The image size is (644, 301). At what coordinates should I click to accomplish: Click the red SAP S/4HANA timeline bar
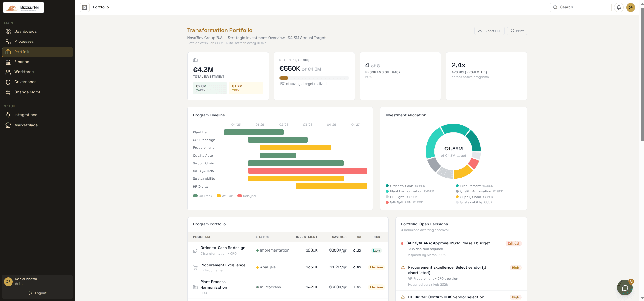coord(308,171)
